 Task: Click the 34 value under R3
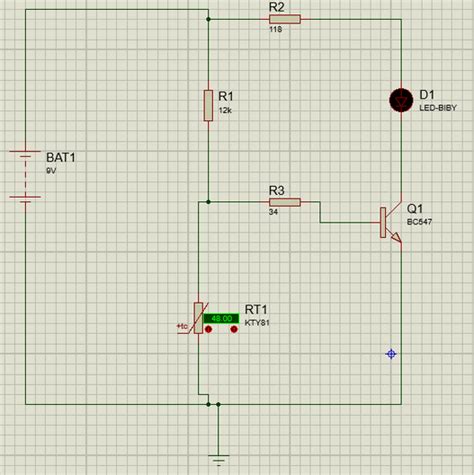tap(273, 212)
